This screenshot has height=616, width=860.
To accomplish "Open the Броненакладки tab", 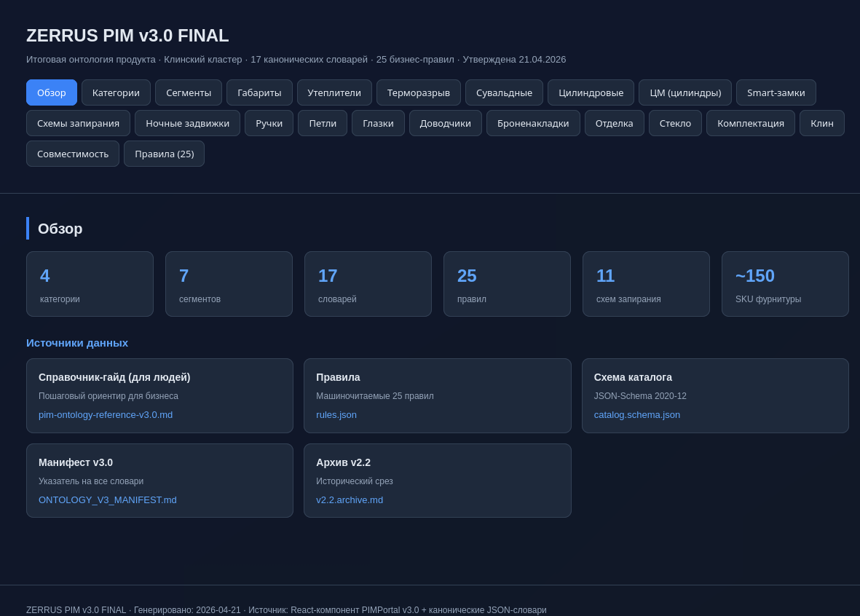I will click(x=533, y=123).
